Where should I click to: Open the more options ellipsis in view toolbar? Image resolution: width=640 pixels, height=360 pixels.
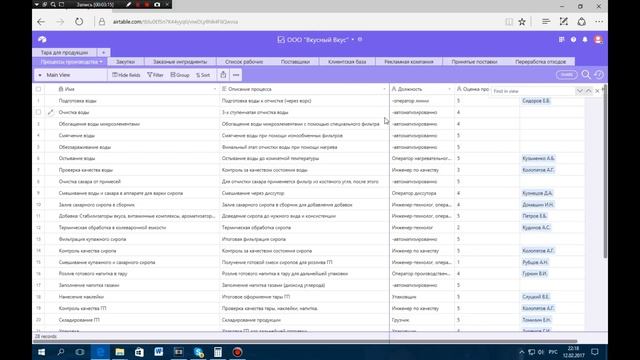pos(236,75)
